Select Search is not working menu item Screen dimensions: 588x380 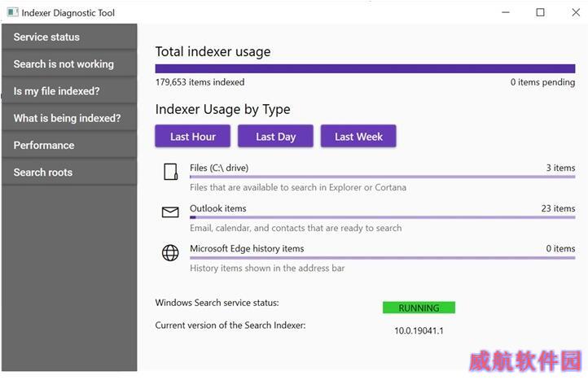coord(69,64)
